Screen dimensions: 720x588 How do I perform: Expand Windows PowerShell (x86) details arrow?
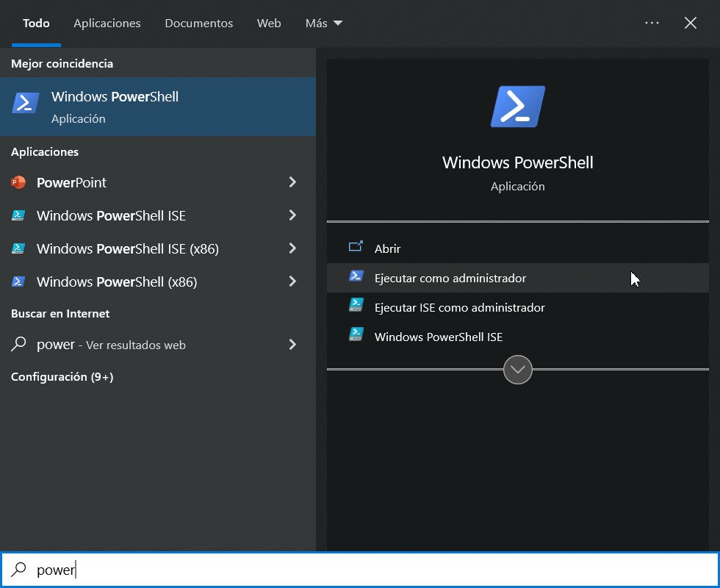(x=292, y=282)
